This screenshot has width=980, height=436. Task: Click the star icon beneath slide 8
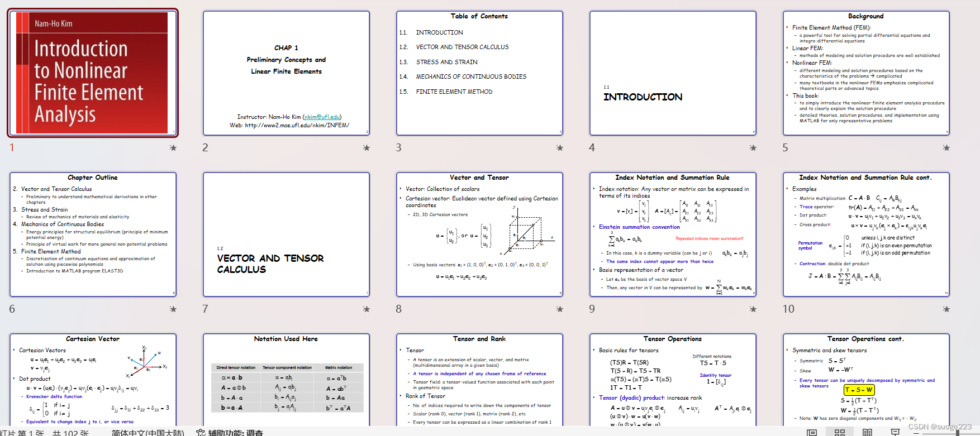coord(560,309)
